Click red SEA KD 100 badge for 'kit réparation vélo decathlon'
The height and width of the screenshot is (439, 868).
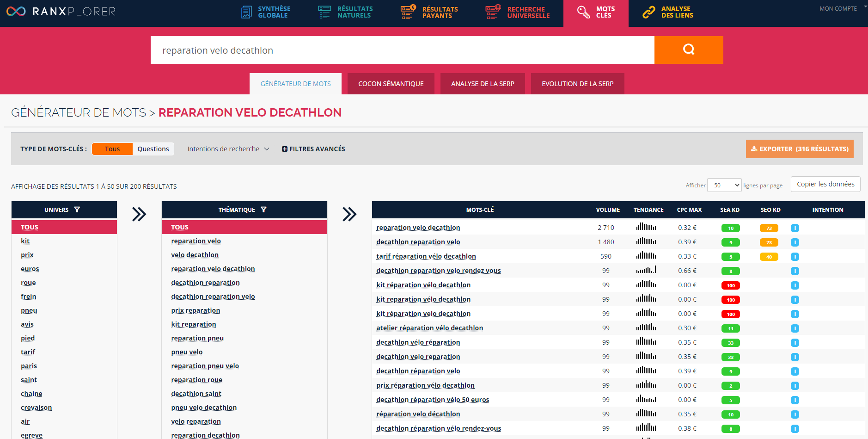731,285
